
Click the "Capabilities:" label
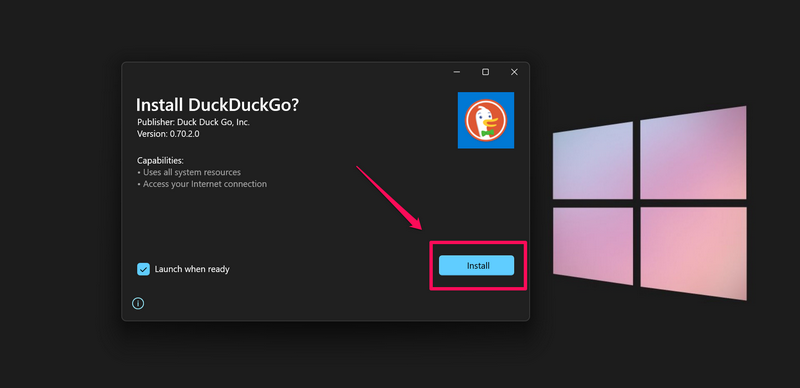(x=160, y=160)
